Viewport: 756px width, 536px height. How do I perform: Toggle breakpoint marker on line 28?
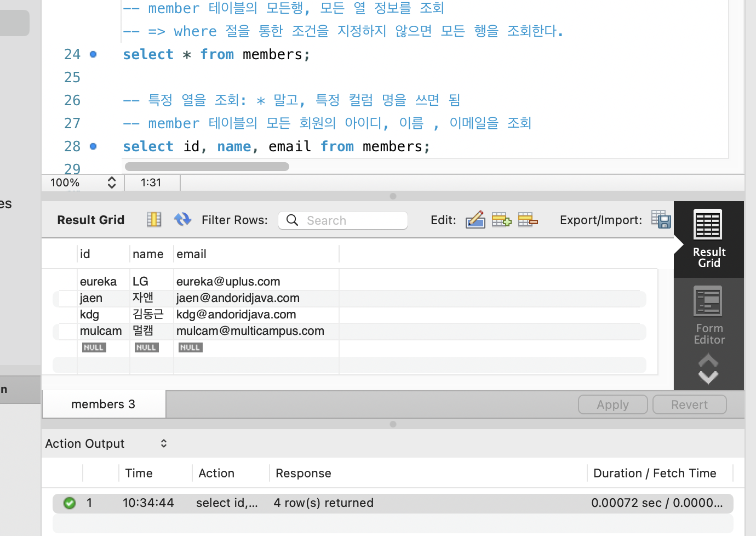(93, 146)
